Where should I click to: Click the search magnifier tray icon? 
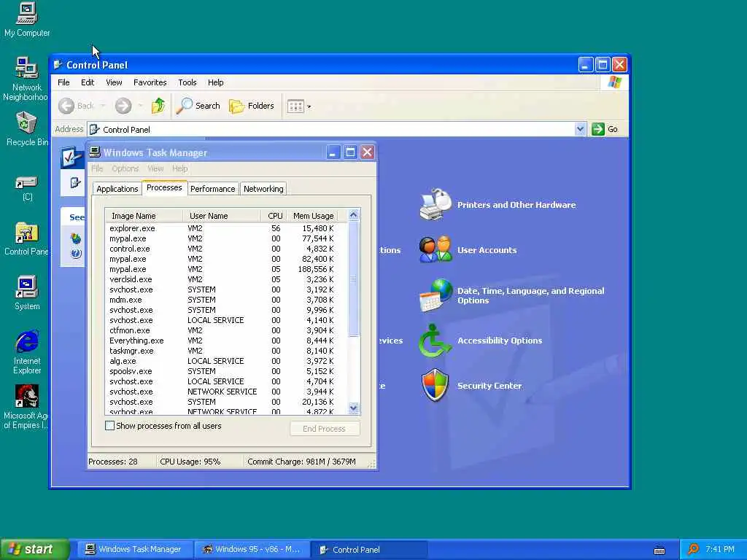[693, 549]
